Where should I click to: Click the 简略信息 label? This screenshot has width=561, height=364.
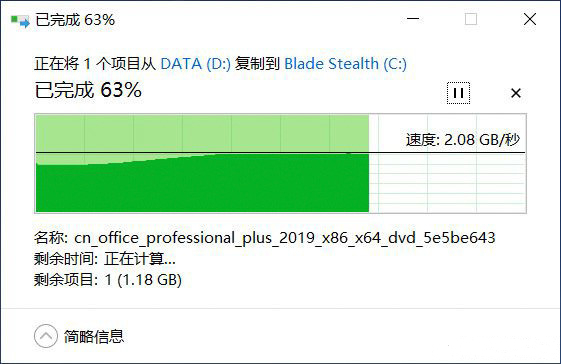point(94,336)
